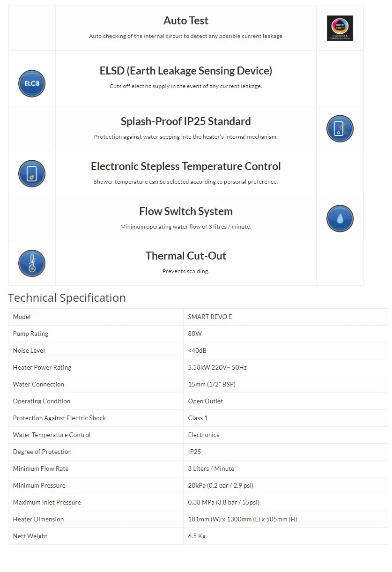The image size is (392, 572).
Task: Click the Heater Dimension value text
Action: click(x=243, y=519)
